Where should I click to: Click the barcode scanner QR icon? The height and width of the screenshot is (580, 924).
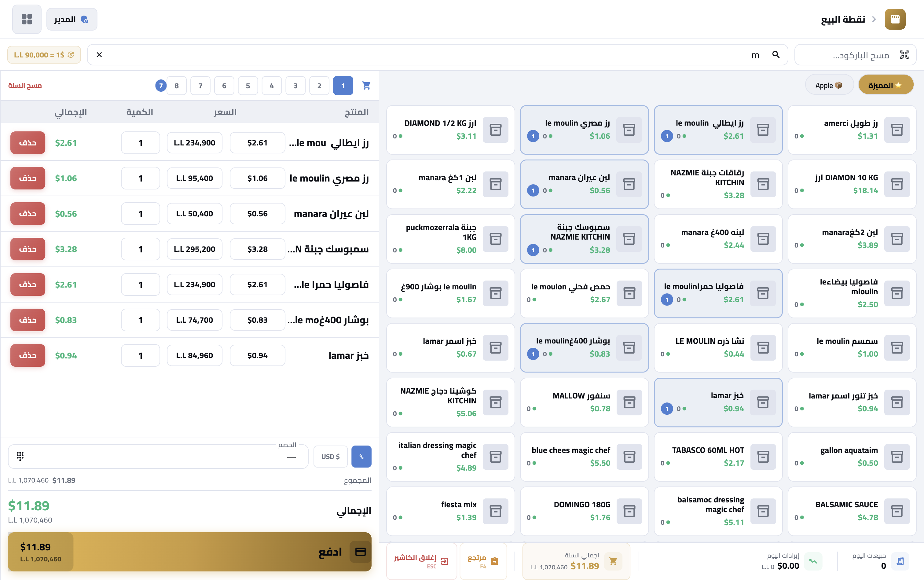click(904, 55)
